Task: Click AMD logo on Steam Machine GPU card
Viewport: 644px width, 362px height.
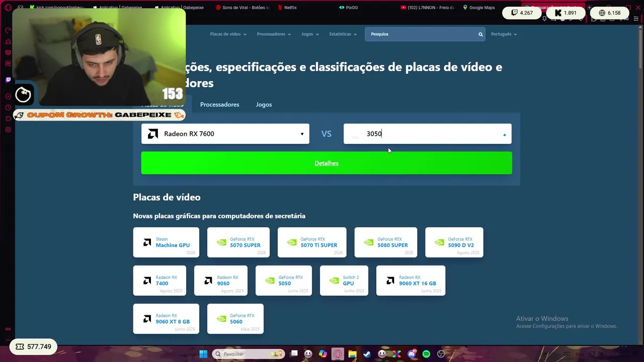Action: click(x=147, y=242)
